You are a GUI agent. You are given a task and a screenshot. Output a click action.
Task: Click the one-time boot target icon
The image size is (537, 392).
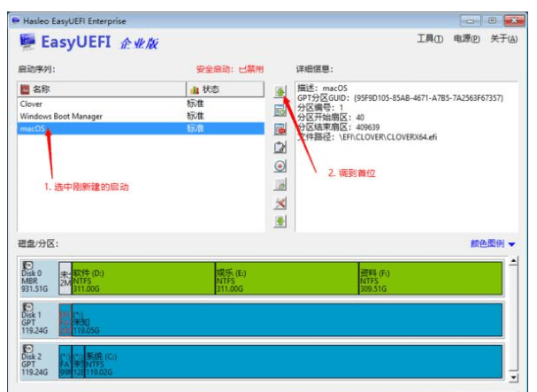pos(280,166)
